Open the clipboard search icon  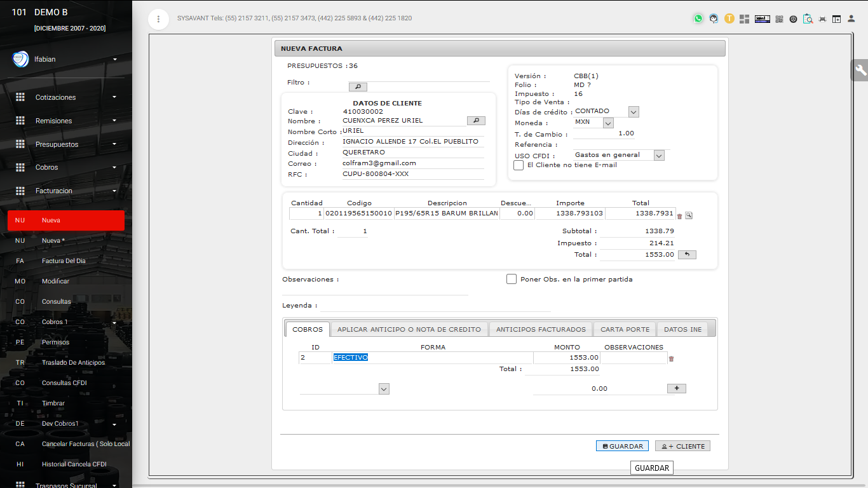coord(808,19)
